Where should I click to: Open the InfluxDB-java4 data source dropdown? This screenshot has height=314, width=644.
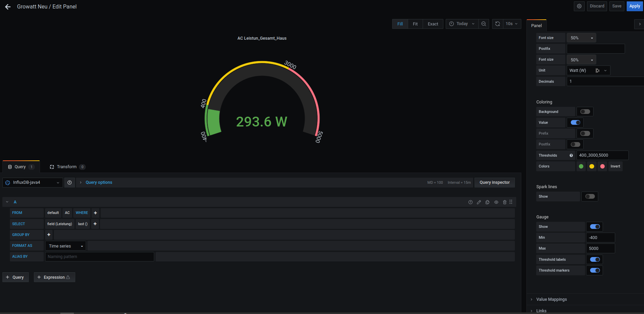tap(33, 182)
